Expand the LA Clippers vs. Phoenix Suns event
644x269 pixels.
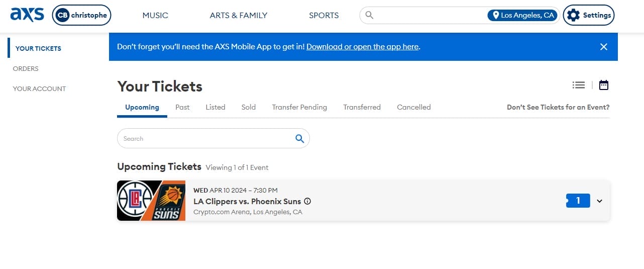(x=599, y=201)
